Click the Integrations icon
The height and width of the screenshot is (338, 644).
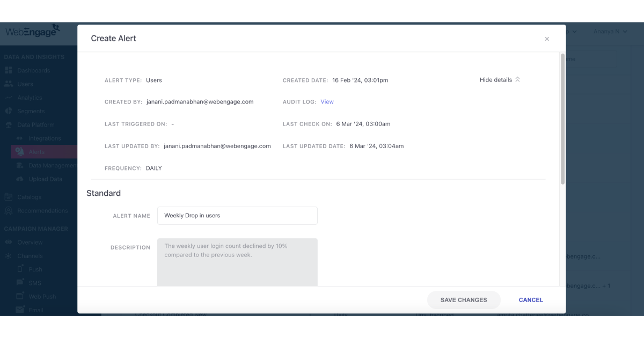pos(20,138)
